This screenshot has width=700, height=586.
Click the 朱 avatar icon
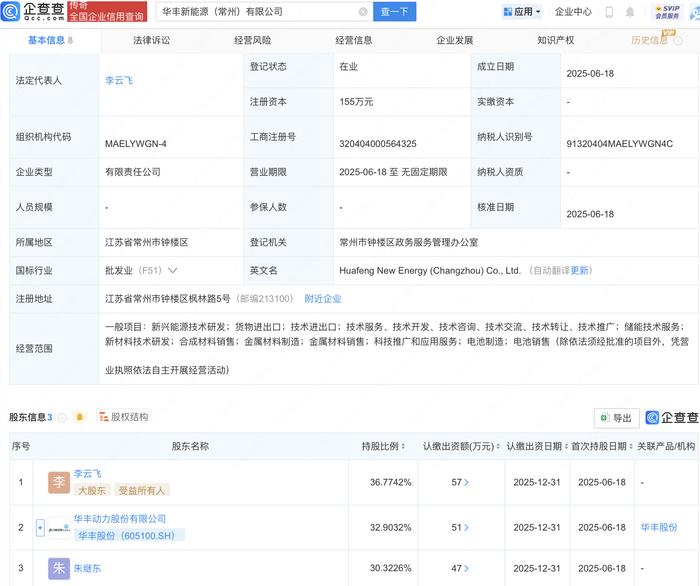pyautogui.click(x=59, y=569)
